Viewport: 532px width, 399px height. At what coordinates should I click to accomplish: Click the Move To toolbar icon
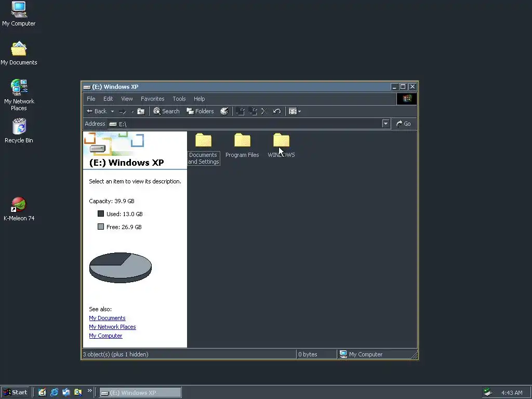(240, 111)
